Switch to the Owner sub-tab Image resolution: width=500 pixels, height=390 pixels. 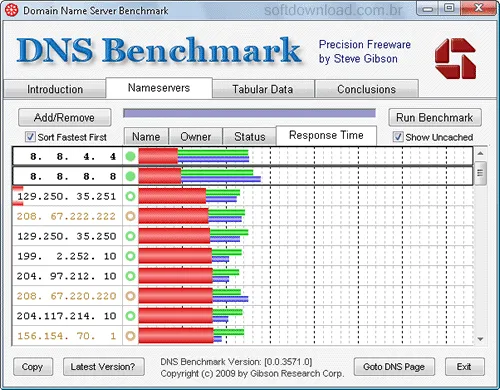pyautogui.click(x=196, y=137)
